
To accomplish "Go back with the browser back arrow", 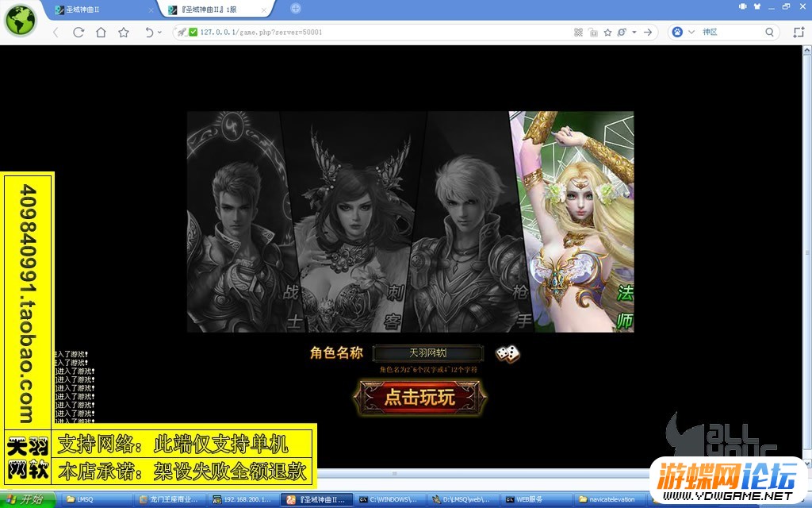I will click(x=56, y=32).
